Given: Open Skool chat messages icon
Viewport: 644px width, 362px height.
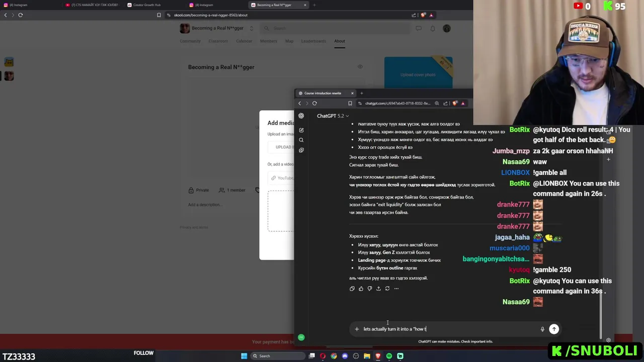Looking at the screenshot, I should tap(419, 29).
